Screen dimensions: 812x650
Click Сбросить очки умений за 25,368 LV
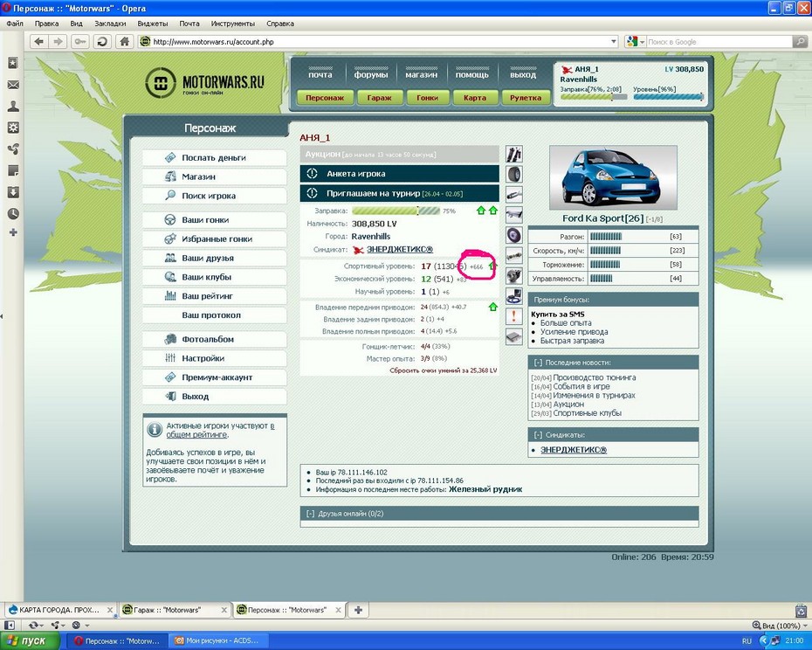pyautogui.click(x=444, y=370)
